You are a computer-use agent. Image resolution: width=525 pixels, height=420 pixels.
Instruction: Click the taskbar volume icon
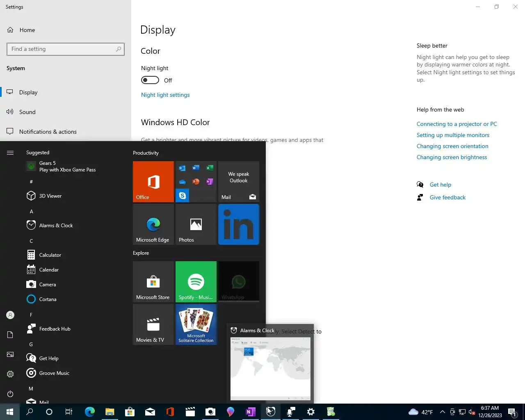pos(472,412)
